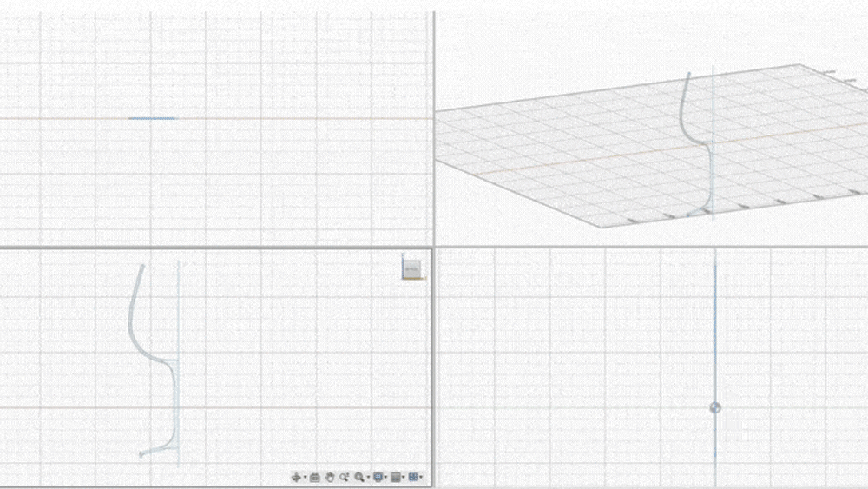Select the vertical line in bottom-right viewport
Image resolution: width=868 pixels, height=489 pixels.
[715, 330]
